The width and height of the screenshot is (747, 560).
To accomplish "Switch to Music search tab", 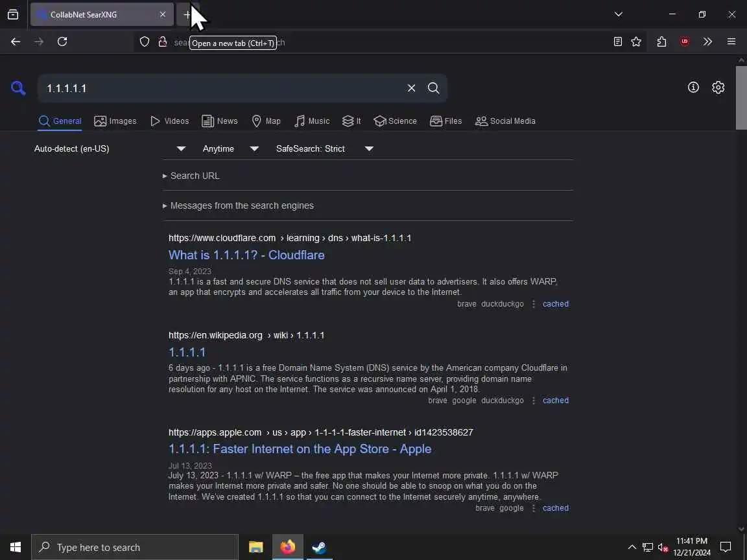I will (x=312, y=121).
